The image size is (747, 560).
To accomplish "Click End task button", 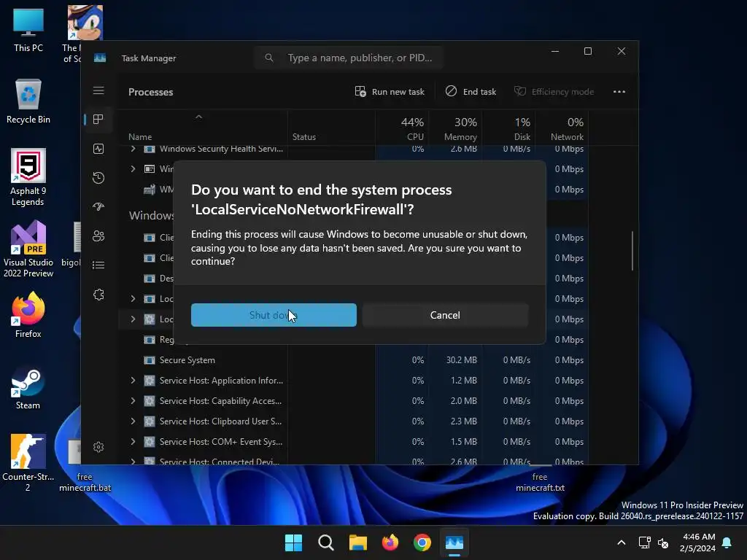I will pos(471,91).
